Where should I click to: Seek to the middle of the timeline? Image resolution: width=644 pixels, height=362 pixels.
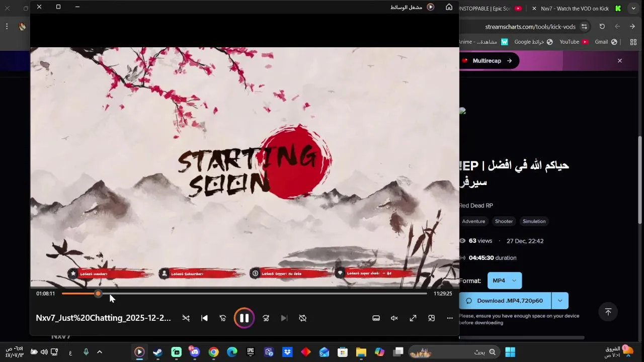pyautogui.click(x=245, y=294)
